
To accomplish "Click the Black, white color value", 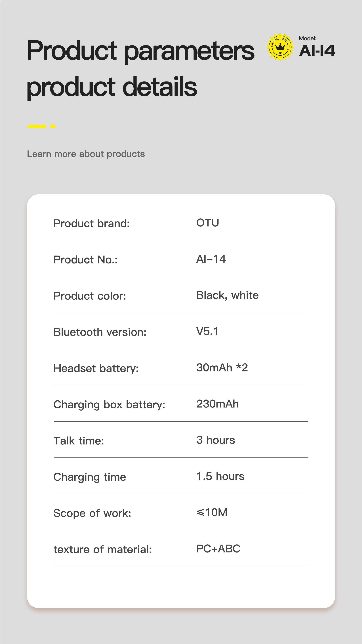I will [x=227, y=295].
